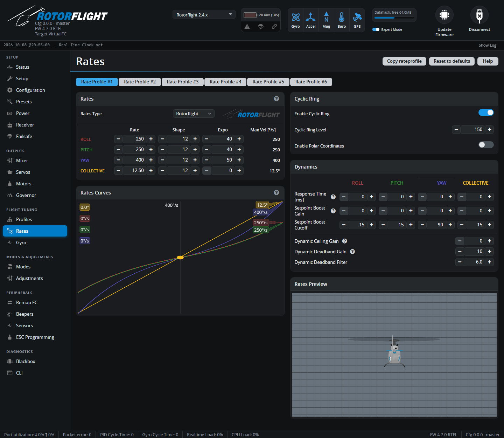Click the parachute failsafe icon under battery
This screenshot has height=438, width=504.
261,27
